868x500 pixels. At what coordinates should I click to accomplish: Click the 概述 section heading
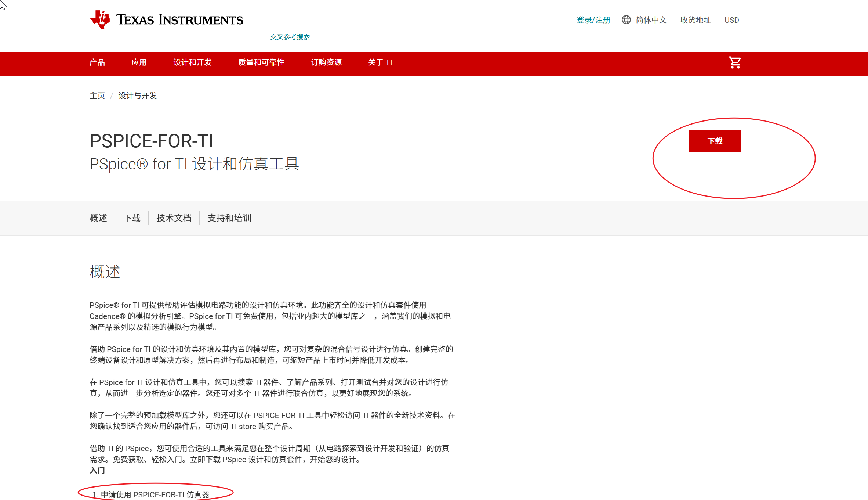point(105,272)
